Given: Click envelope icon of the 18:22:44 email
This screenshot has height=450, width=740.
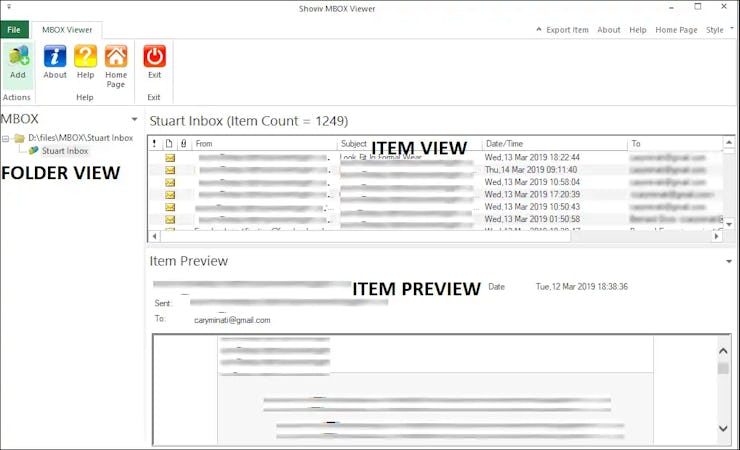Looking at the screenshot, I should pos(170,158).
